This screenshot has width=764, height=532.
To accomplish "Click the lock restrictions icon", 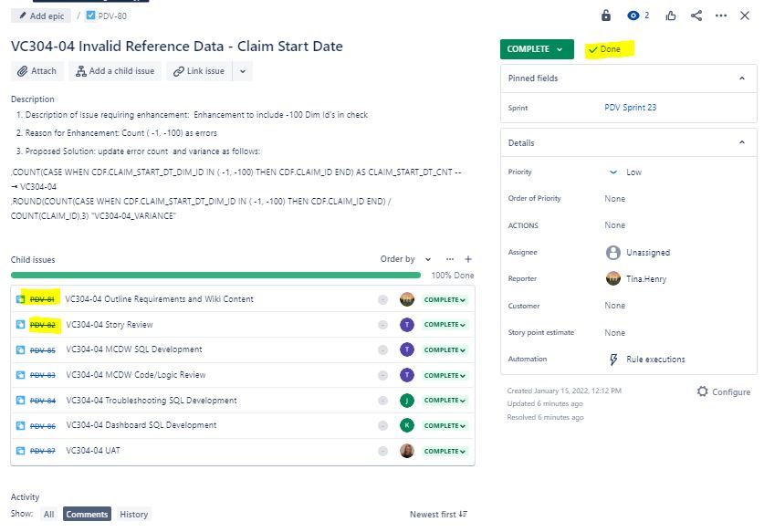I will coord(606,16).
